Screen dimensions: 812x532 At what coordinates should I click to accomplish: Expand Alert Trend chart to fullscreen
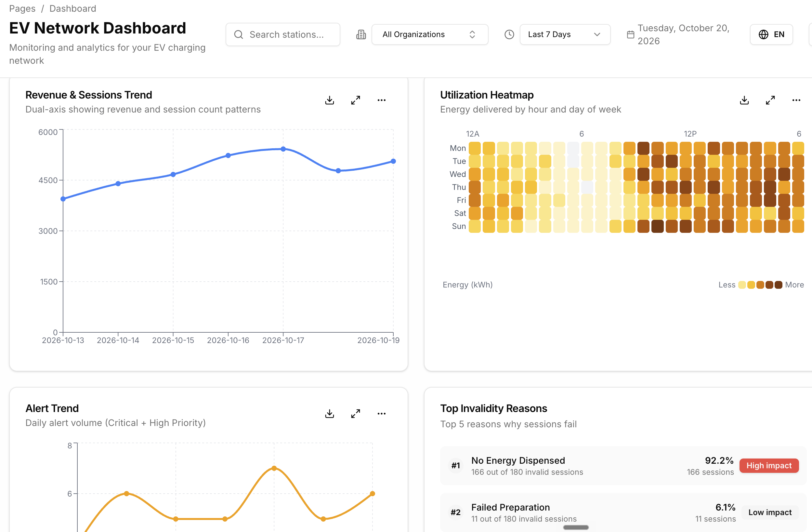pyautogui.click(x=356, y=414)
